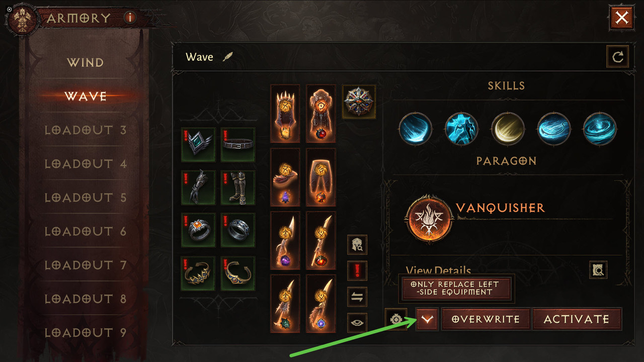Click the Overwrite button
The height and width of the screenshot is (362, 644).
click(x=486, y=319)
